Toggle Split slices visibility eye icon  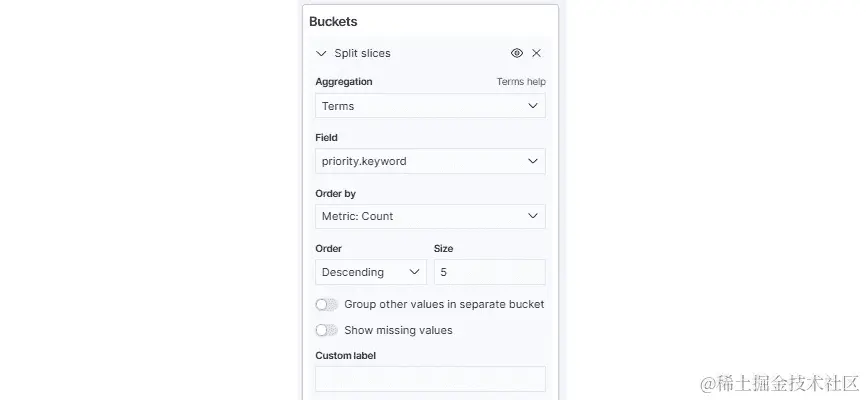click(x=517, y=53)
